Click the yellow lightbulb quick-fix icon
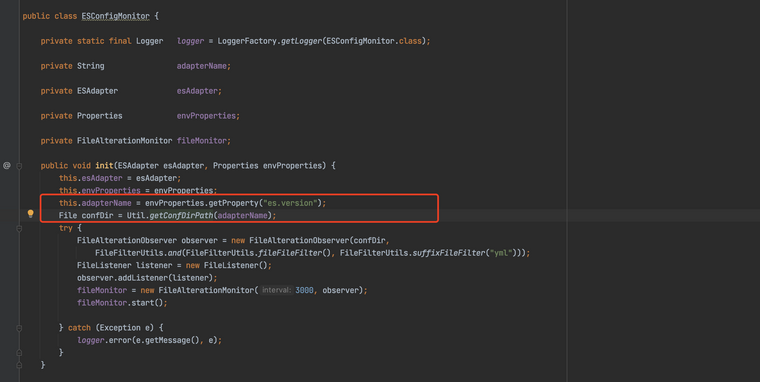 (31, 214)
